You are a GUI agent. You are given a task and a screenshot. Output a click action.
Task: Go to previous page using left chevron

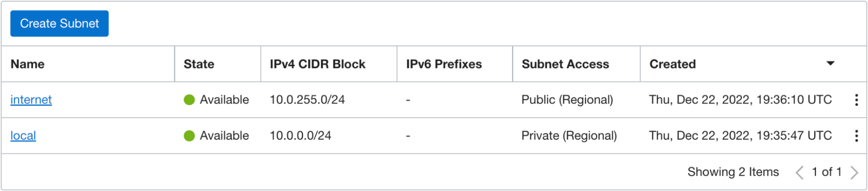[799, 172]
